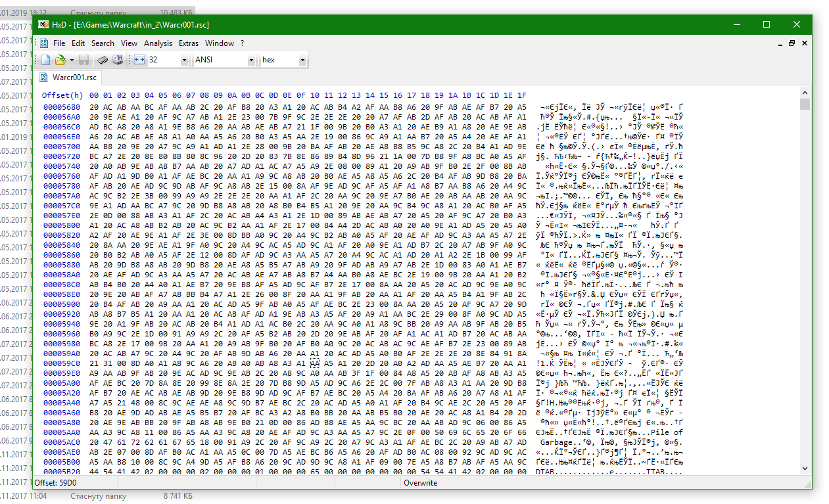Select offset row 00005700

[62, 147]
